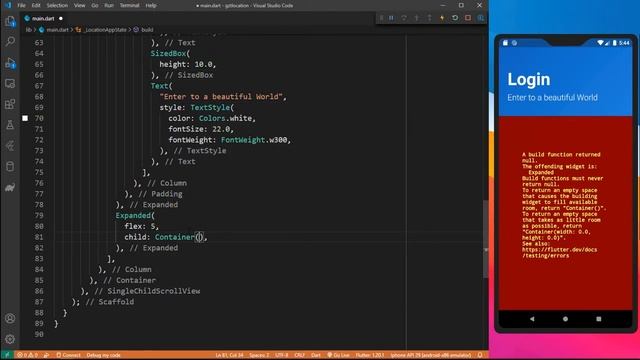
Task: Toggle breakpoint marker on line 70
Action: point(25,118)
